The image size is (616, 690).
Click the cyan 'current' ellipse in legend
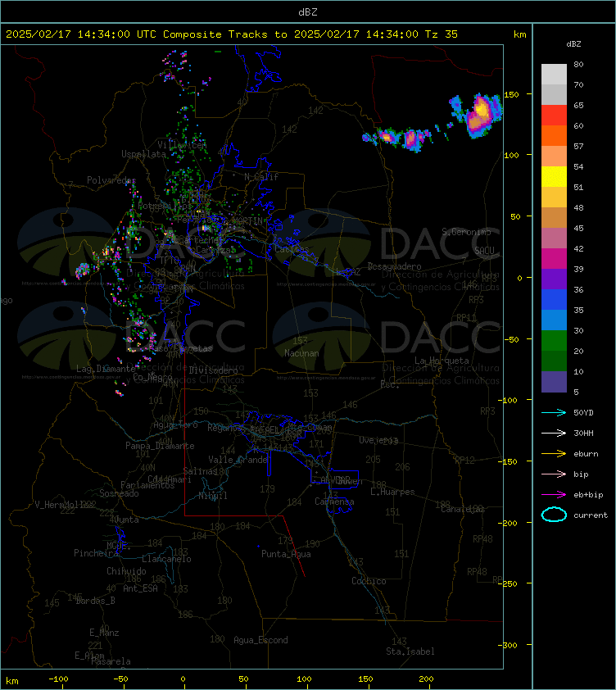pos(554,515)
